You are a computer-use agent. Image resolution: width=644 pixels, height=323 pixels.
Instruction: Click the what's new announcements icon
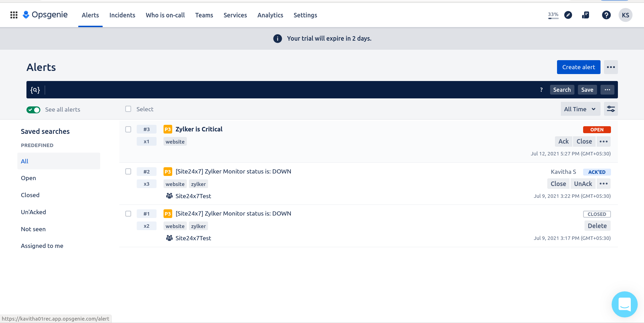pyautogui.click(x=586, y=15)
